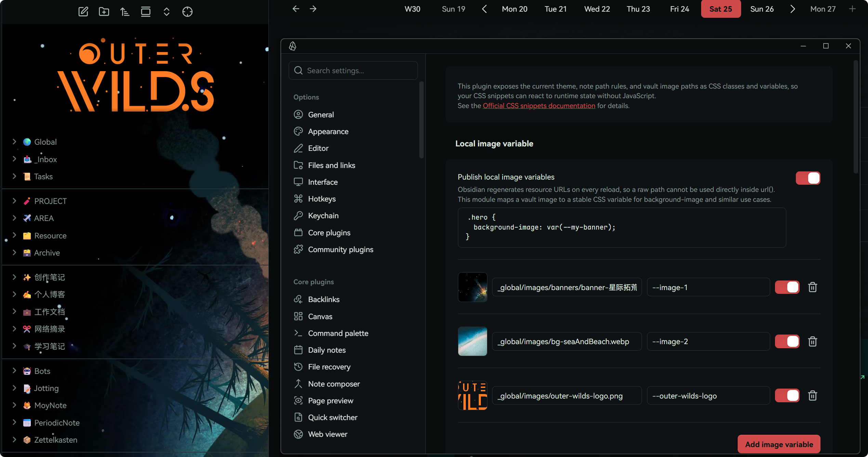Expand the Global folder
Screen dimensions: 868x457
(x=14, y=142)
